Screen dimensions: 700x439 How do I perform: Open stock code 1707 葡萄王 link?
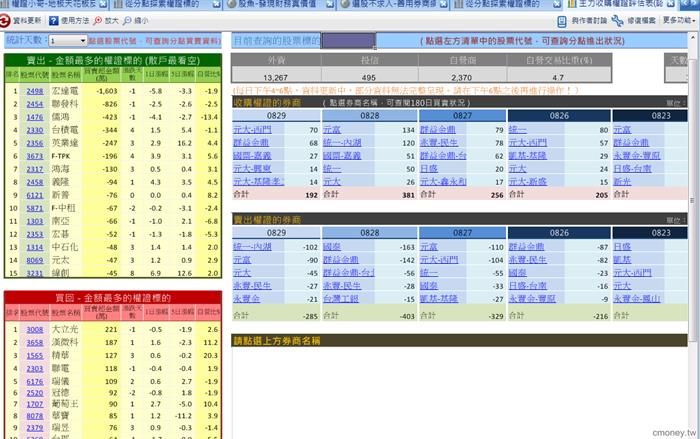pyautogui.click(x=34, y=404)
